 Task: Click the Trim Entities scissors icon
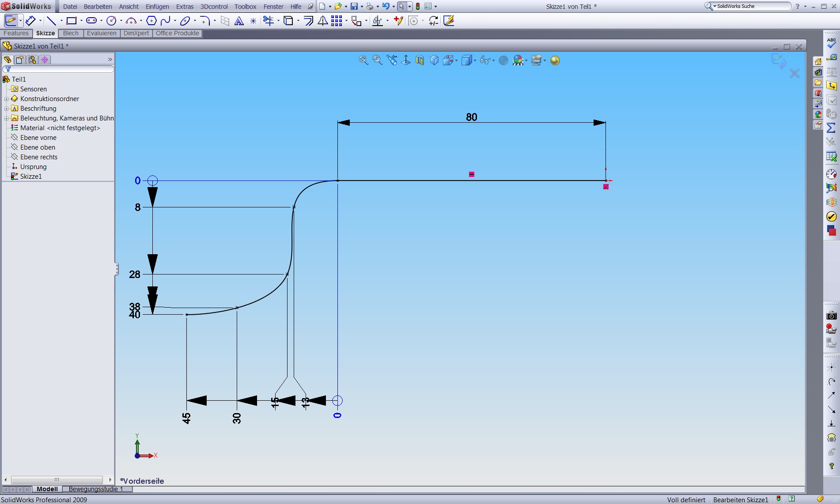[x=268, y=21]
